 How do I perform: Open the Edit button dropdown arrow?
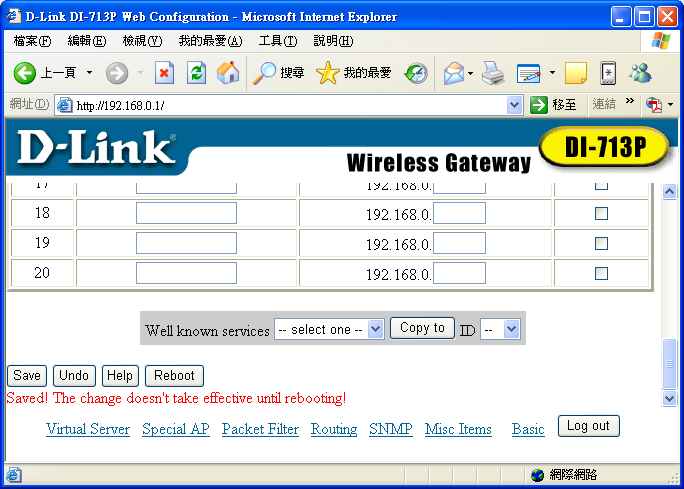[552, 73]
